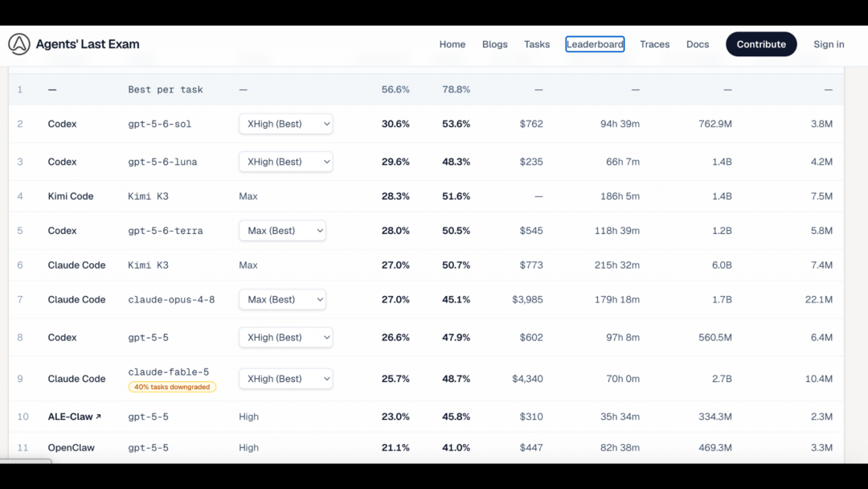868x489 pixels.
Task: Click the claude-fable-5 model name
Action: pos(168,372)
